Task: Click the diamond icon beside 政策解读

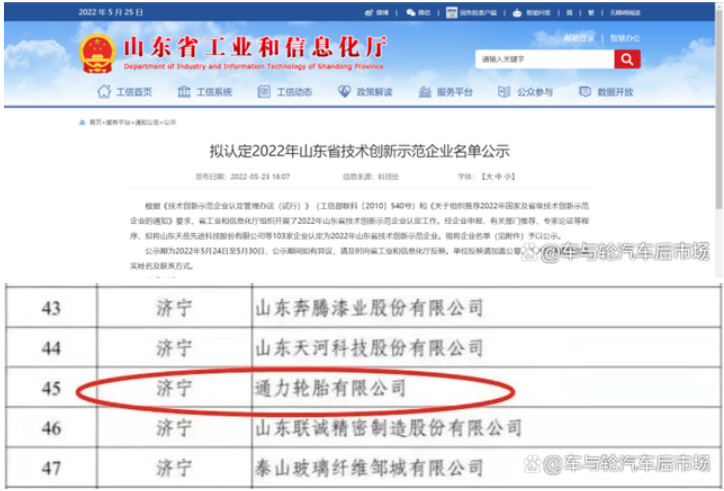Action: [344, 91]
